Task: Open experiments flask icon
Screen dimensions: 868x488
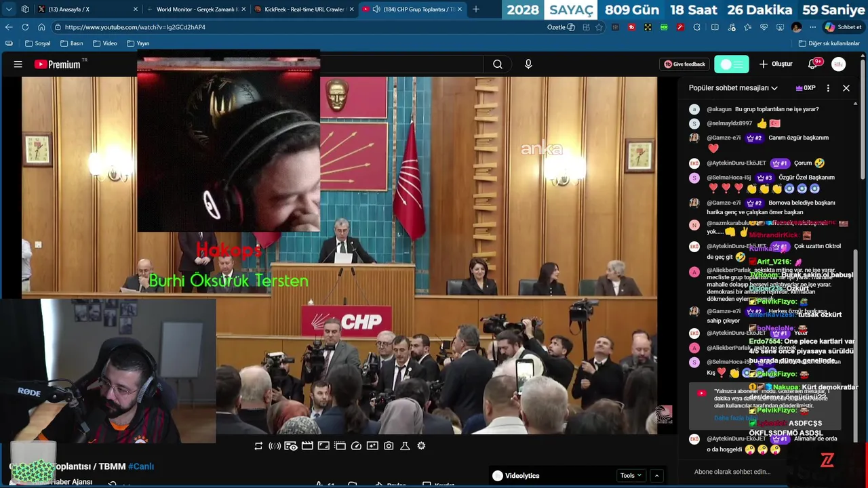Action: click(405, 446)
